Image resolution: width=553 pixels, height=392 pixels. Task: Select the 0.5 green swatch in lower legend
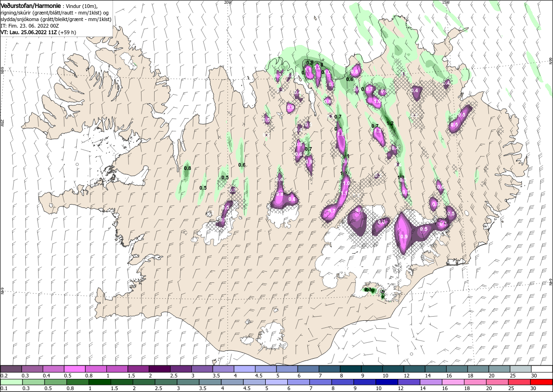click(56, 382)
